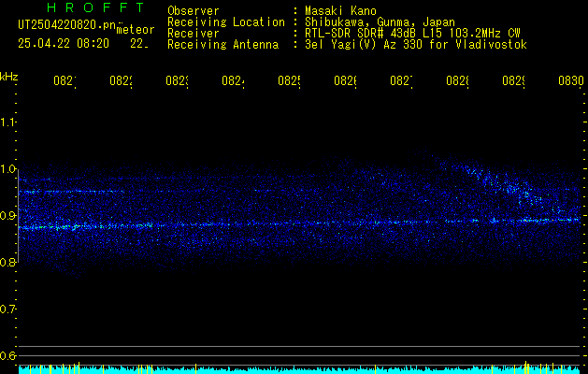The height and width of the screenshot is (374, 588).
Task: Select the date and time 25.04.22 08:20
Action: pyautogui.click(x=64, y=44)
